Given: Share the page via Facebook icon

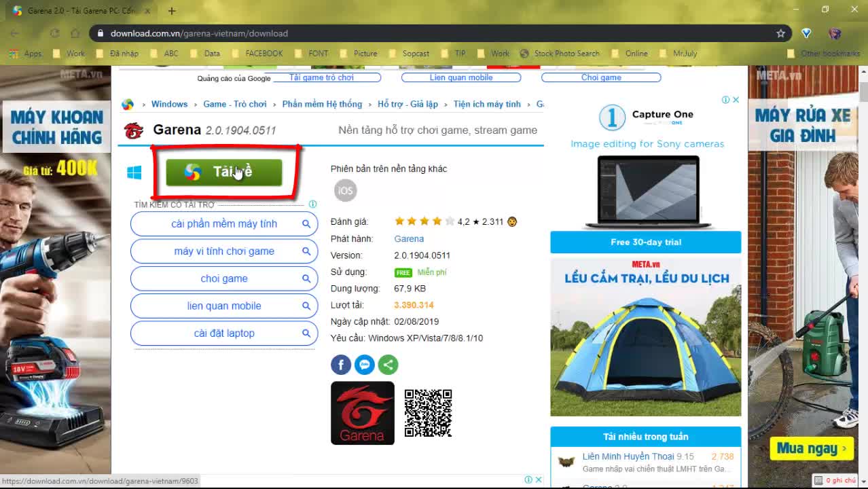Looking at the screenshot, I should pyautogui.click(x=341, y=365).
